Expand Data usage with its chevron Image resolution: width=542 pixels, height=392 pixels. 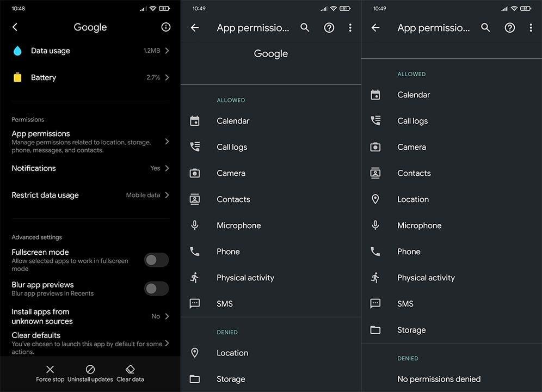coord(167,51)
